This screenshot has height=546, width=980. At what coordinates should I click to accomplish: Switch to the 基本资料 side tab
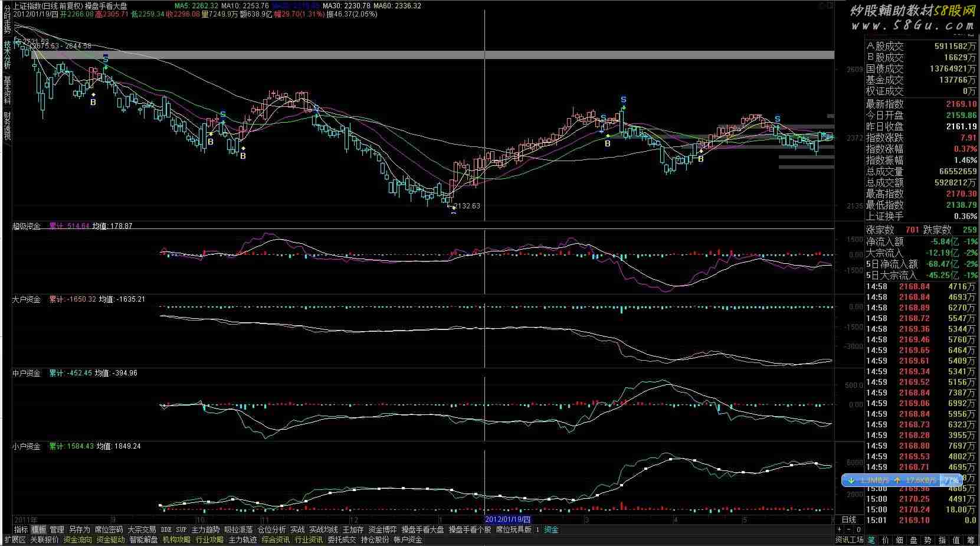[7, 90]
